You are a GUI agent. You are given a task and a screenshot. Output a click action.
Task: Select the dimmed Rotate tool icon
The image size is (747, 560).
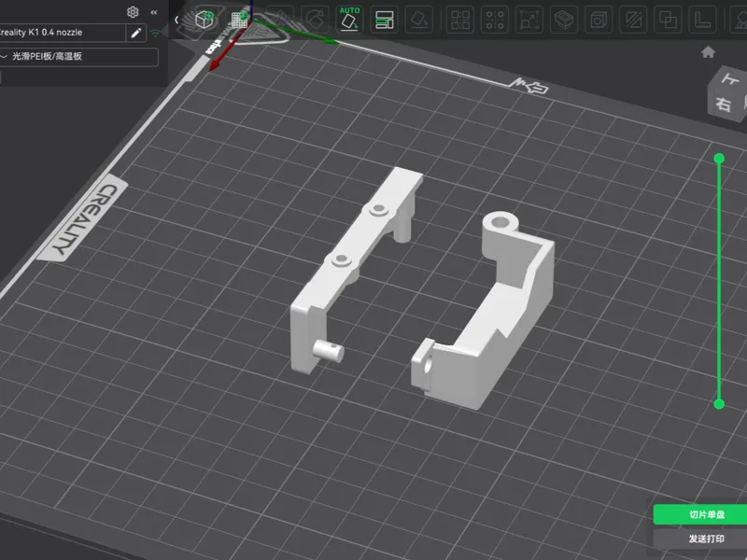point(315,20)
